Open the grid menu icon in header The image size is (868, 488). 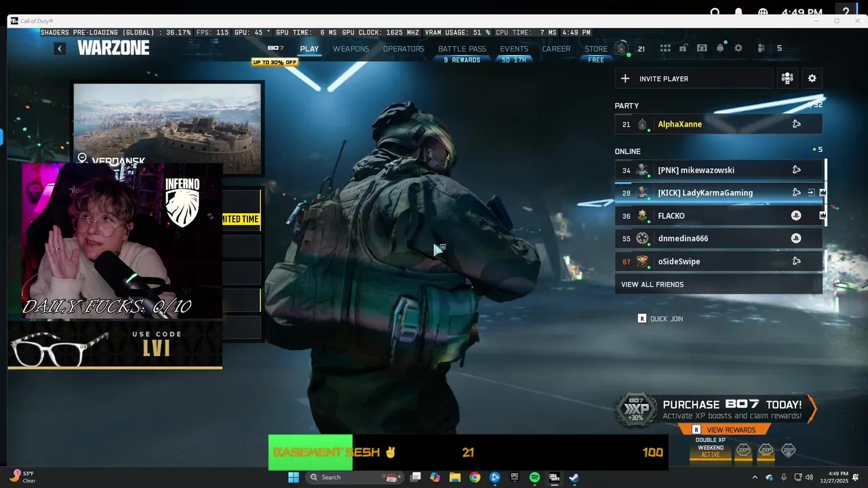(665, 48)
